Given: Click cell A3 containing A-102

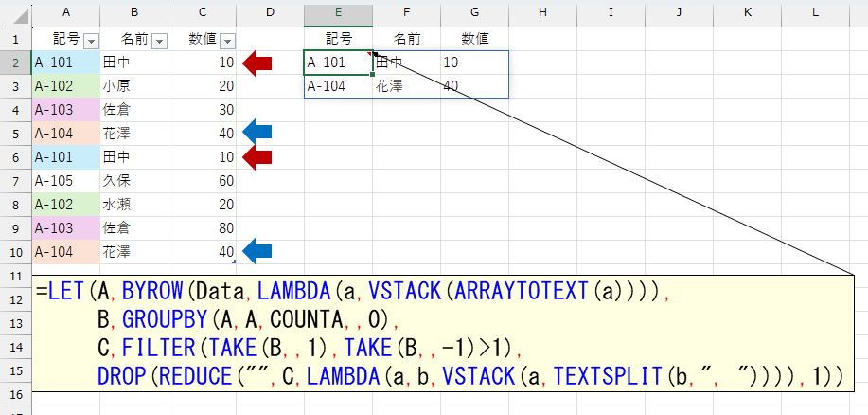Looking at the screenshot, I should pos(66,86).
